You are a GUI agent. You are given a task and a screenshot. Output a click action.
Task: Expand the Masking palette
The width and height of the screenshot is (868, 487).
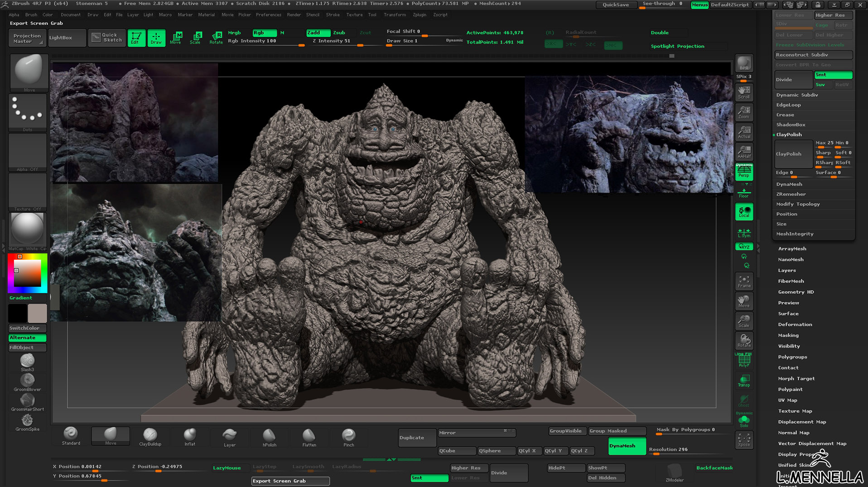(788, 335)
